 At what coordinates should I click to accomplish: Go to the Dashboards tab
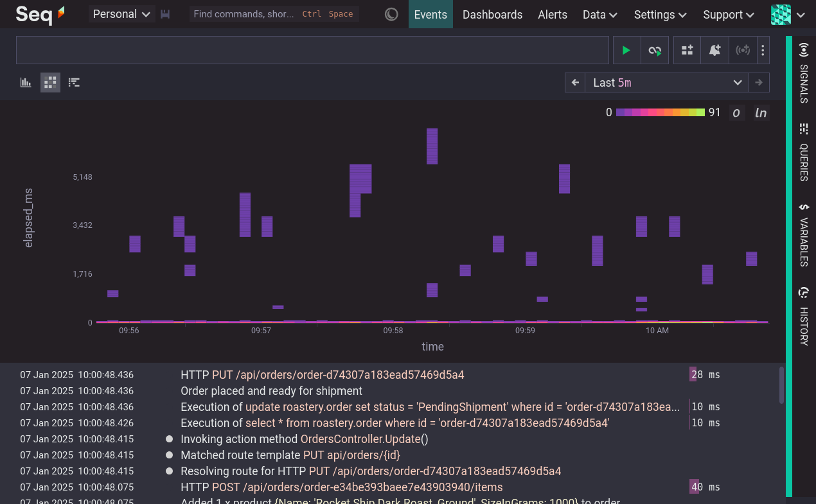tap(492, 14)
